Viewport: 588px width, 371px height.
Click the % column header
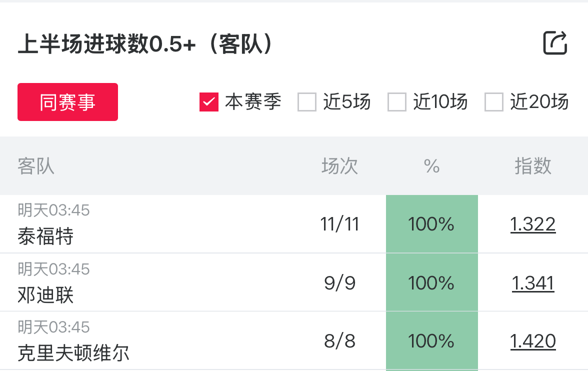point(431,165)
